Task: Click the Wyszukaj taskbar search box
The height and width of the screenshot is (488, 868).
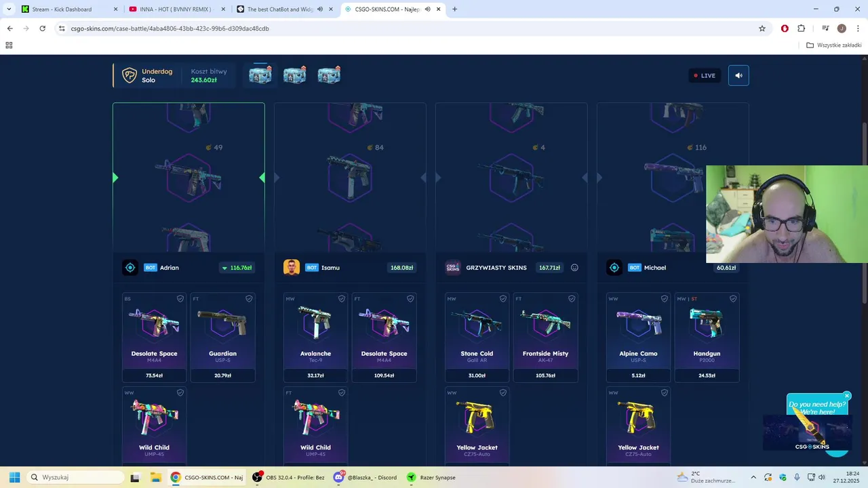Action: coord(75,477)
